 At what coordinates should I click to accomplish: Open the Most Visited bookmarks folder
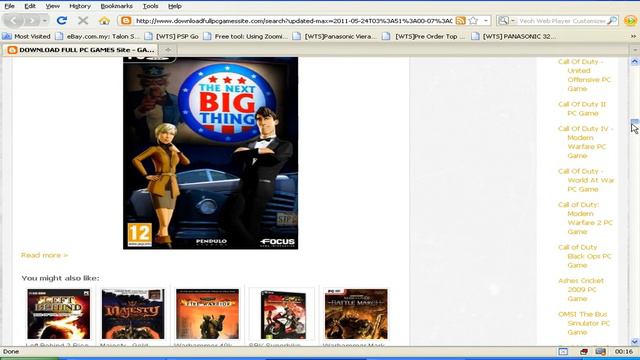pos(27,36)
